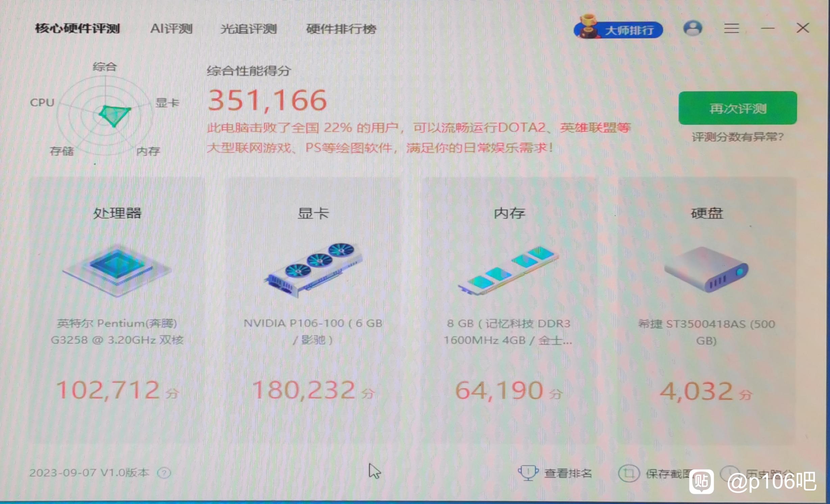Click the green 再次评测 button
The image size is (830, 504).
tap(737, 108)
